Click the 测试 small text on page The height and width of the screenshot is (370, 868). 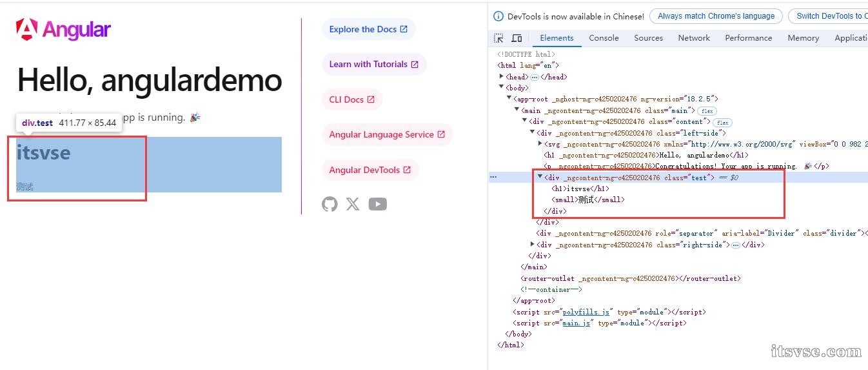tap(25, 187)
